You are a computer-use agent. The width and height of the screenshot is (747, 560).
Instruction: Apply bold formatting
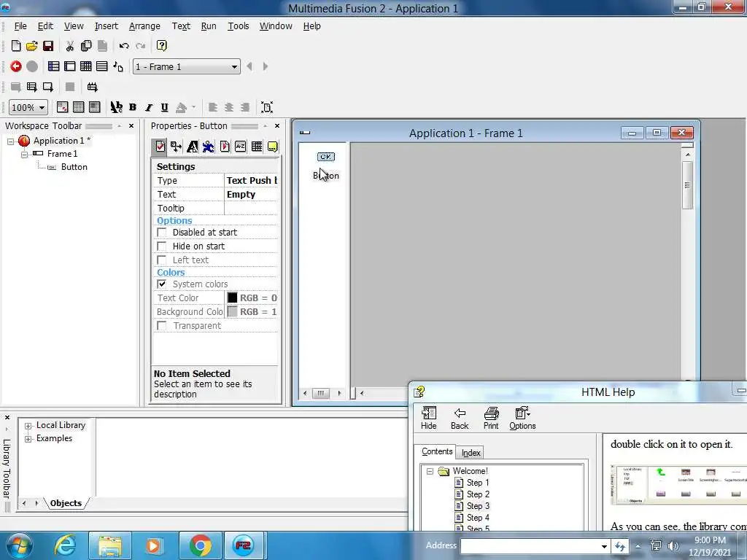tap(133, 107)
